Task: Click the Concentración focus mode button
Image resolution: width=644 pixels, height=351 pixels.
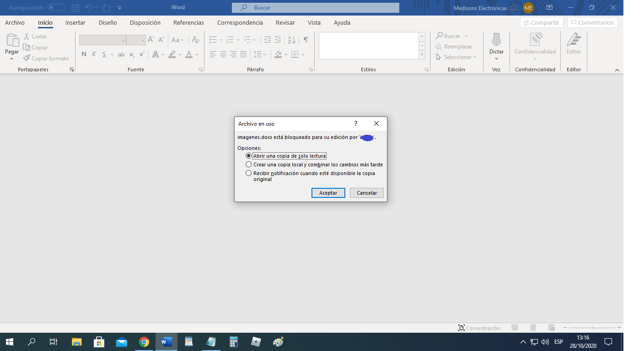Action: tap(479, 328)
